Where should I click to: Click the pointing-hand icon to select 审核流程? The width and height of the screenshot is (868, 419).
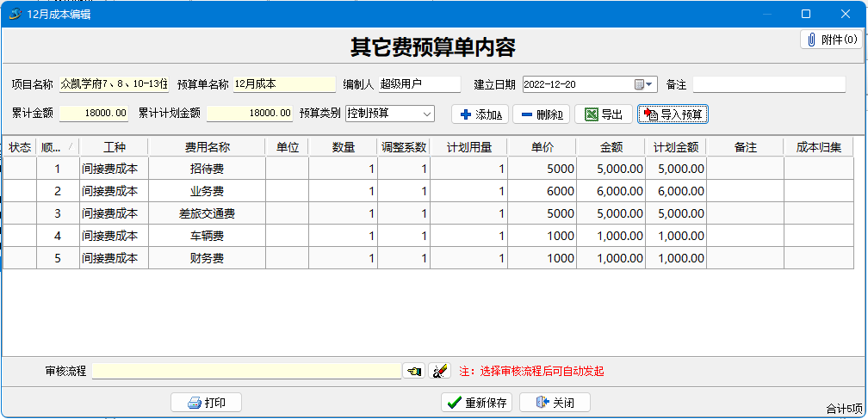414,371
